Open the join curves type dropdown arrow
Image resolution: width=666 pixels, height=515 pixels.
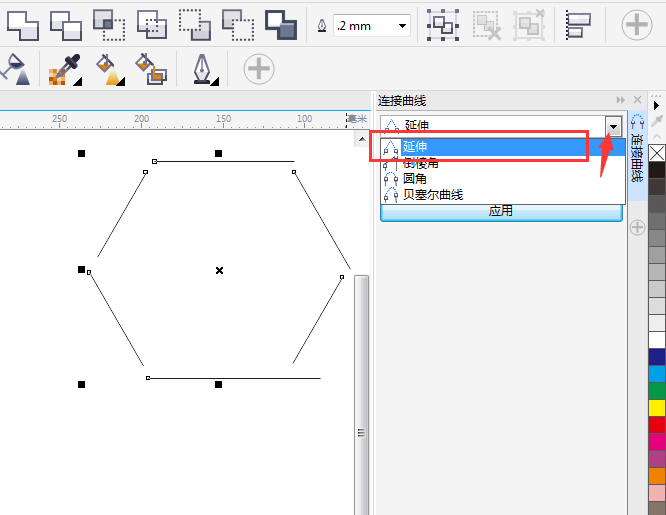612,126
